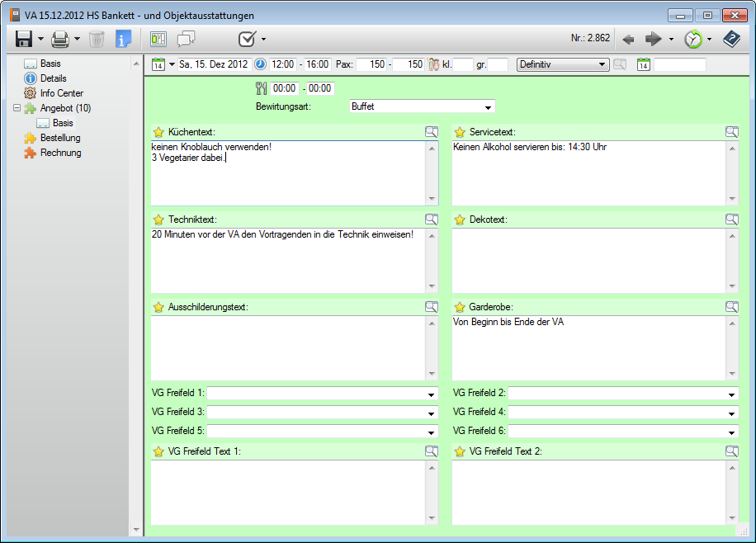Image resolution: width=756 pixels, height=543 pixels.
Task: Open magnifier next to Küchentext
Action: [431, 131]
